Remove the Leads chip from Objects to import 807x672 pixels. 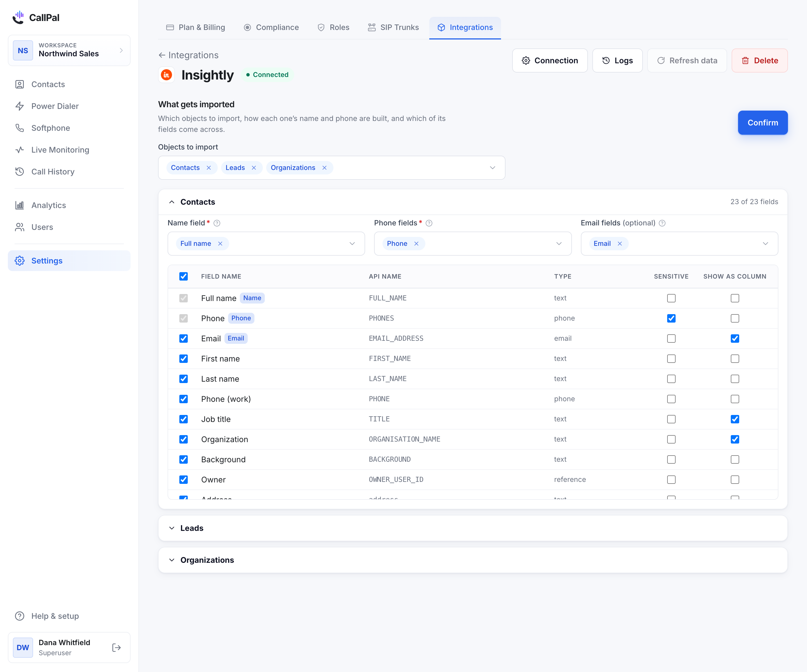tap(254, 168)
